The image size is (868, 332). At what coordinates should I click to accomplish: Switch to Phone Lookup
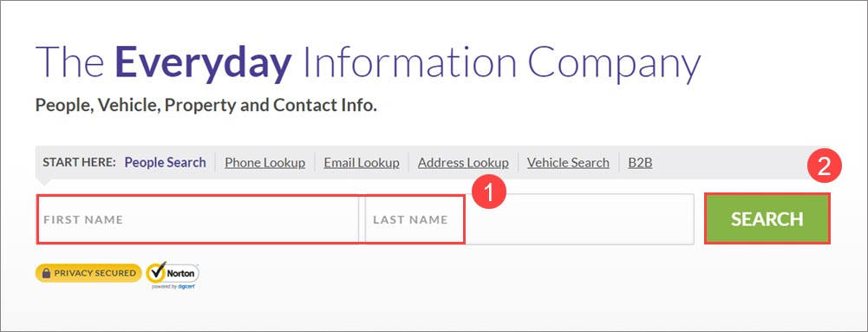pyautogui.click(x=264, y=163)
